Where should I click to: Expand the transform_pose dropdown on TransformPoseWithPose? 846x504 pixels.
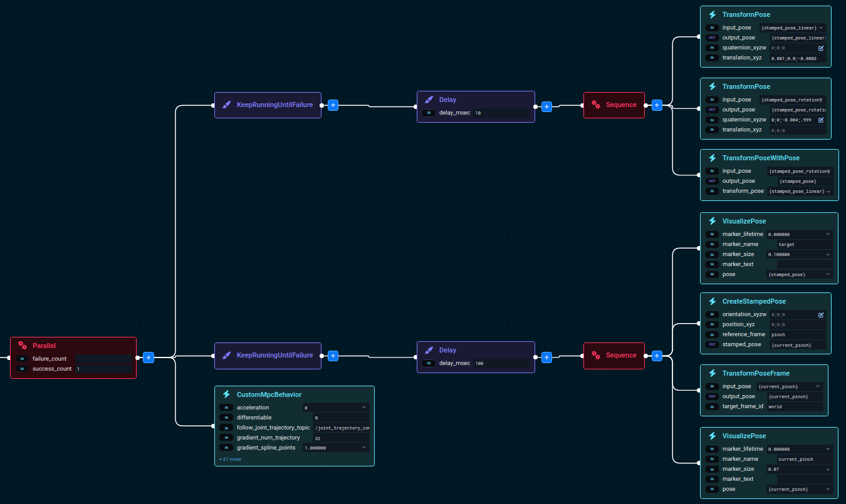(828, 191)
